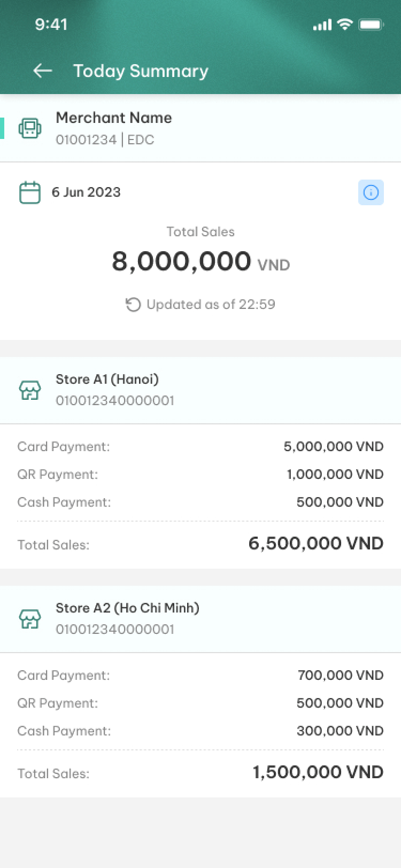Check the Wi-Fi status icon
Screen dimensions: 401x868
pyautogui.click(x=345, y=24)
